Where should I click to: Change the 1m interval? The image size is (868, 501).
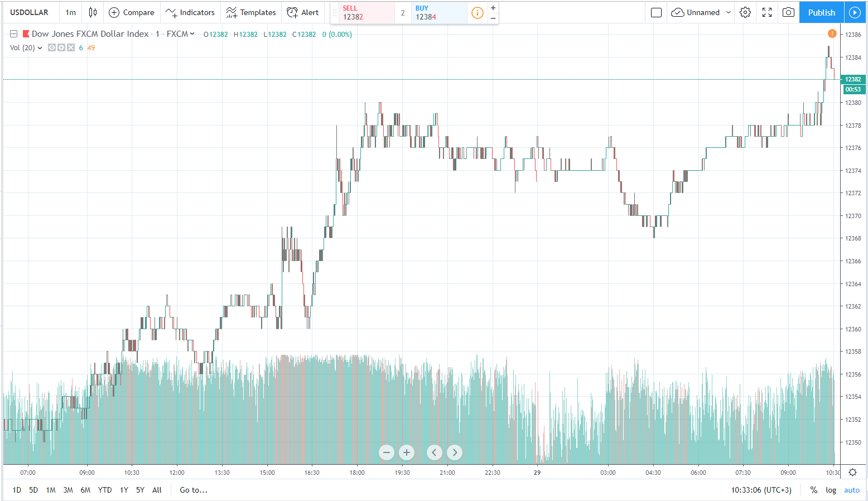coord(71,12)
